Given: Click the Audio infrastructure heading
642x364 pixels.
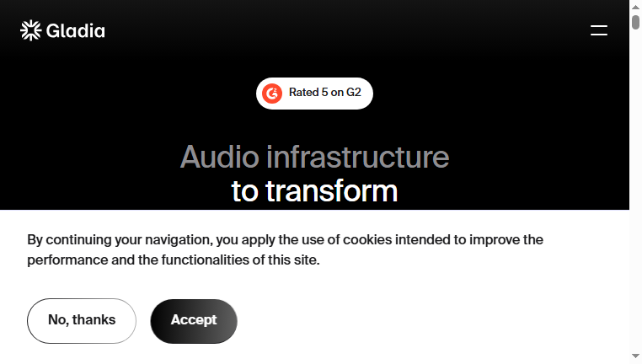Looking at the screenshot, I should pos(314,157).
